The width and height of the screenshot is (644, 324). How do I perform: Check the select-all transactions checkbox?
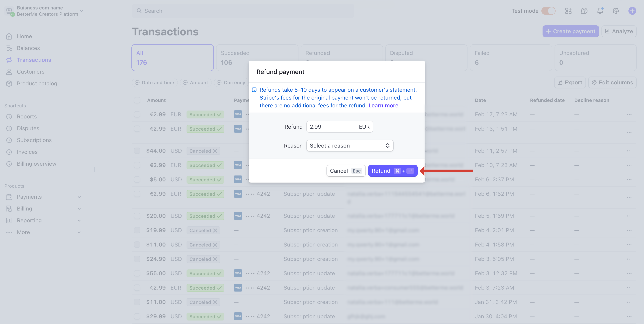pos(137,100)
